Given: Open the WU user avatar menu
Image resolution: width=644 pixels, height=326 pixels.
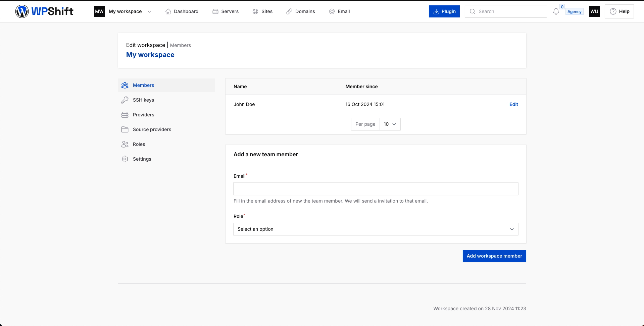Looking at the screenshot, I should coord(594,11).
